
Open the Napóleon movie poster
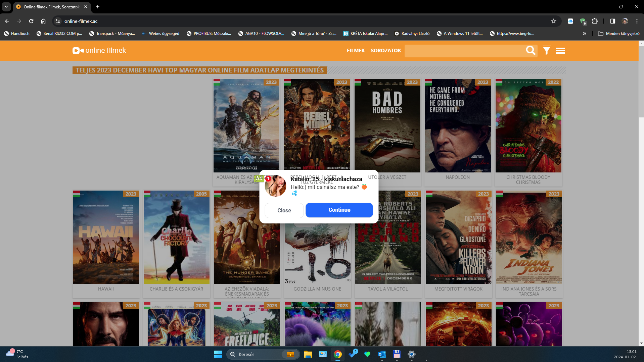tap(458, 126)
